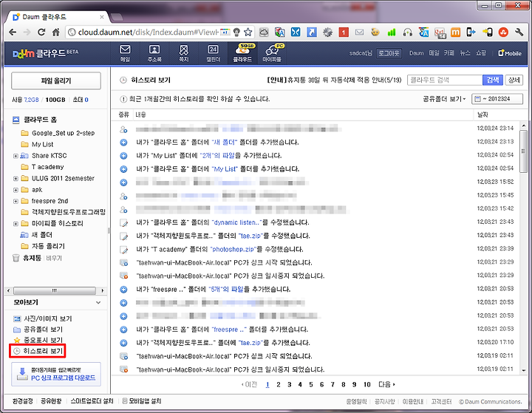The image size is (532, 413).
Task: Open 스마트업로더 설치 in footer
Action: [92, 401]
